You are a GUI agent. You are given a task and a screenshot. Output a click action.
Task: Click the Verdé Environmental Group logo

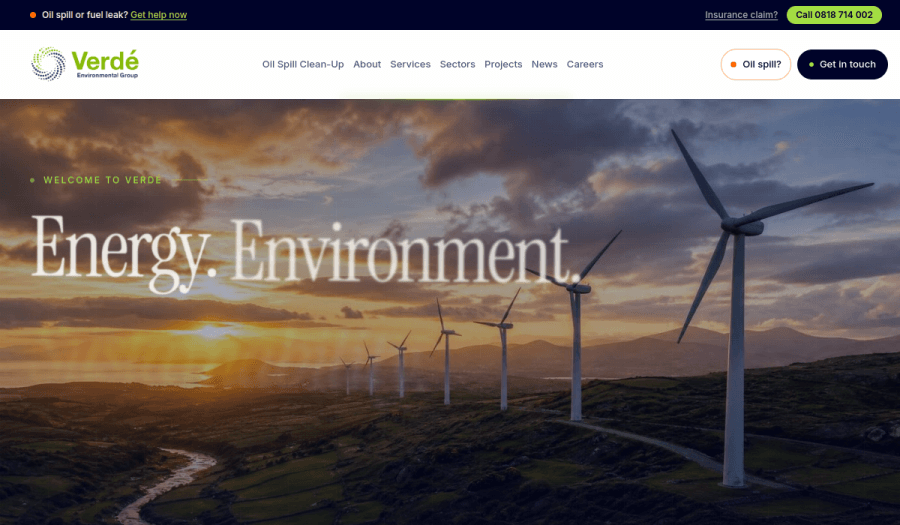pos(85,64)
